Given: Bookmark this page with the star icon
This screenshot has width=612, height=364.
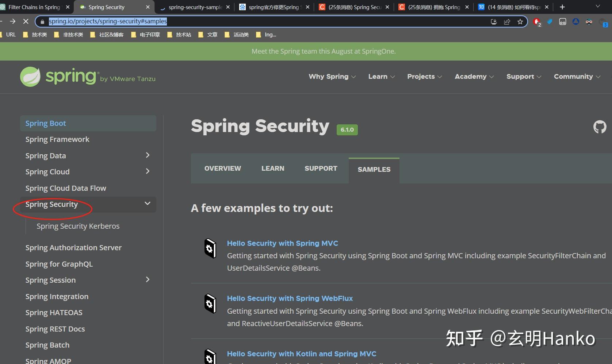Looking at the screenshot, I should coord(520,22).
